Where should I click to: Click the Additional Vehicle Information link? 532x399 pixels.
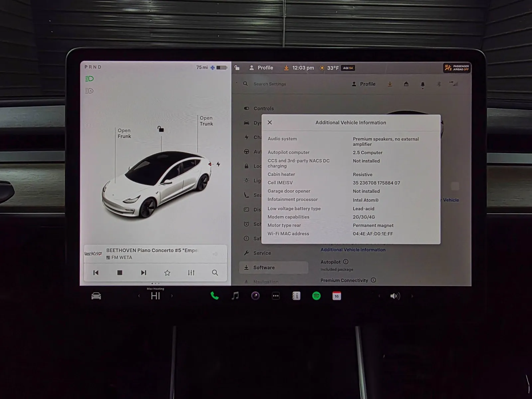[x=353, y=250]
